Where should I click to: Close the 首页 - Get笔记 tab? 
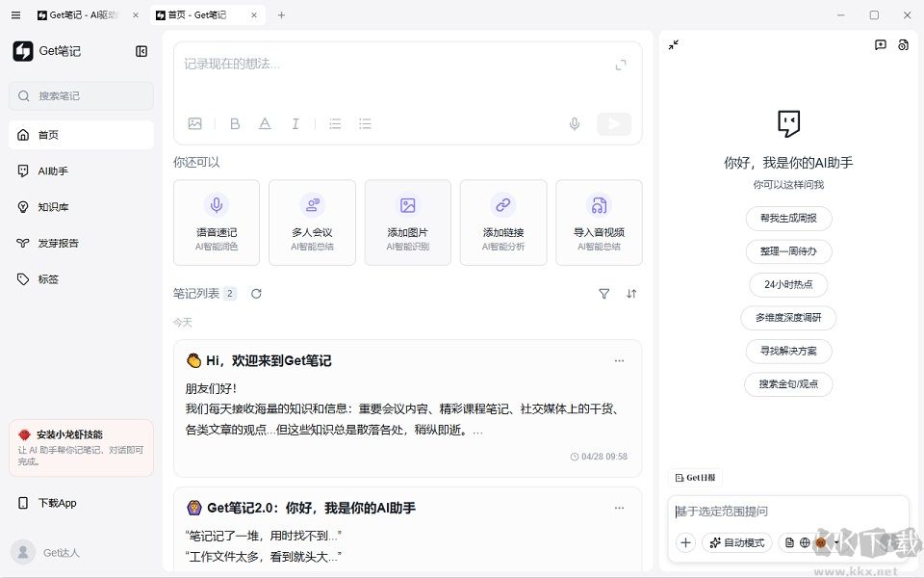point(254,15)
